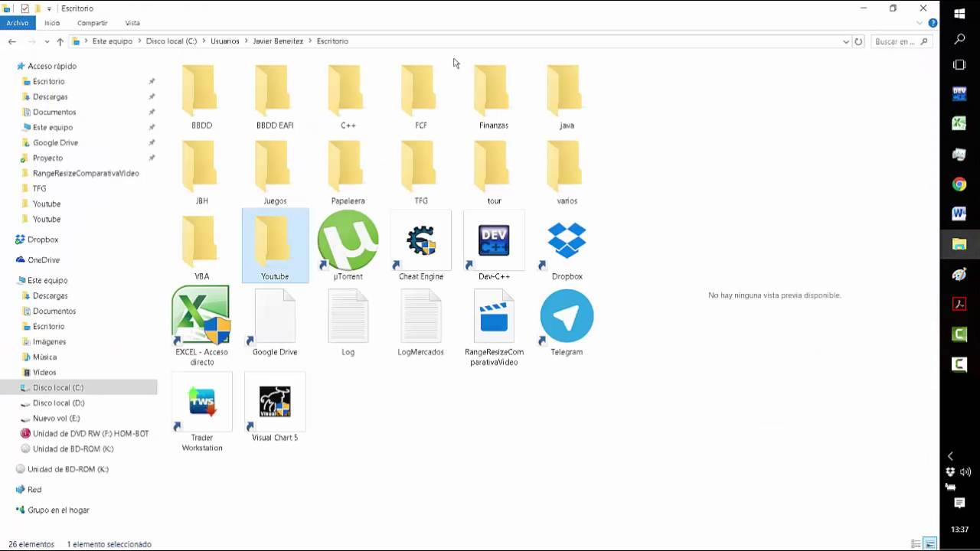
Task: Open the Task View taskbar icon
Action: tap(959, 65)
